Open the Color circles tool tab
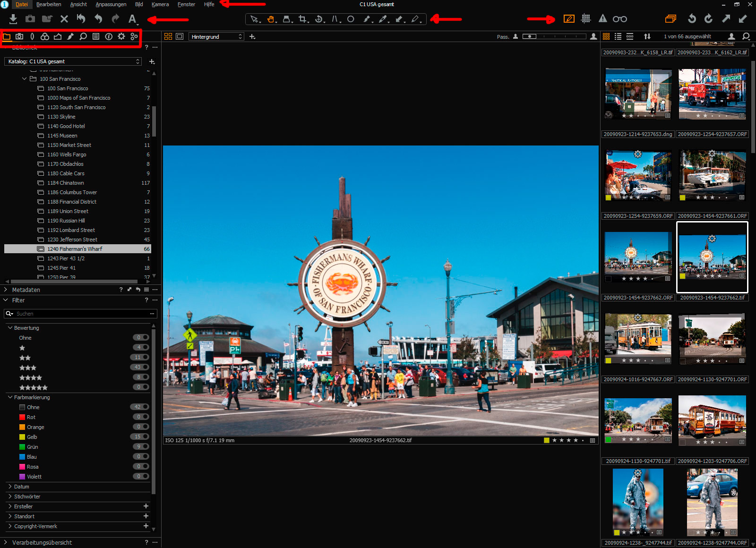Screen dimensions: 756x548 pos(45,36)
